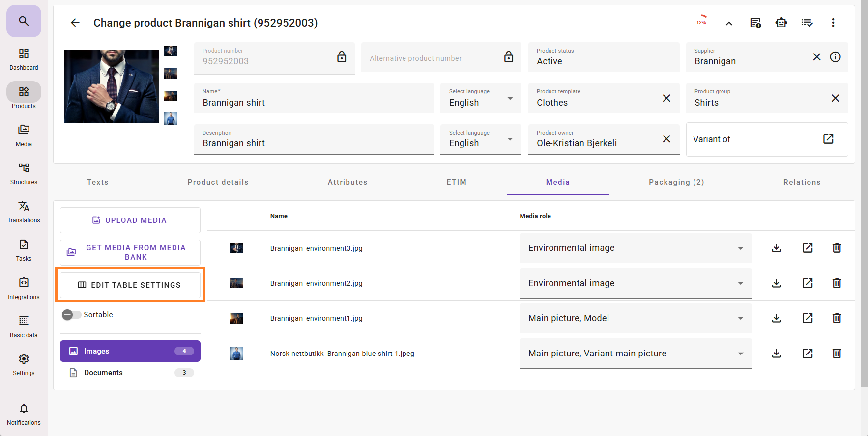
Task: Open the three-dot more options menu
Action: [x=833, y=23]
